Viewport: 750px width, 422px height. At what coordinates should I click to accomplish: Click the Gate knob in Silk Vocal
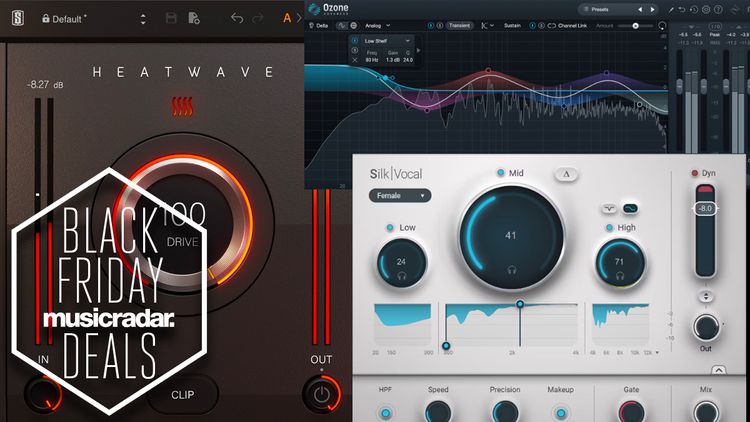pyautogui.click(x=631, y=413)
